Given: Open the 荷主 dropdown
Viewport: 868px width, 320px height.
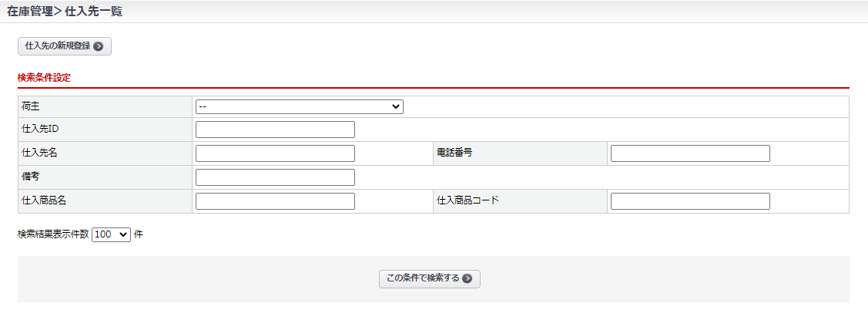Looking at the screenshot, I should click(x=299, y=106).
